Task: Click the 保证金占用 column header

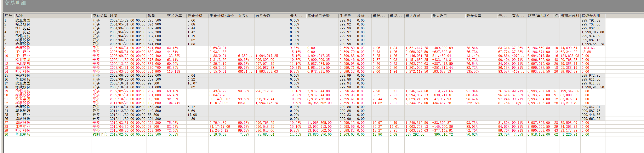Action: (593, 16)
